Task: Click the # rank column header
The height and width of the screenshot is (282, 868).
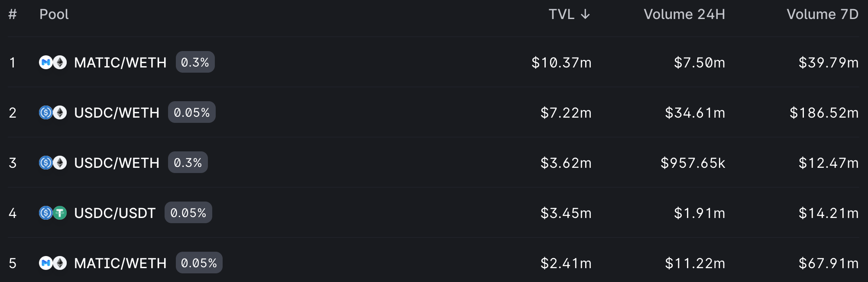Action: point(13,14)
